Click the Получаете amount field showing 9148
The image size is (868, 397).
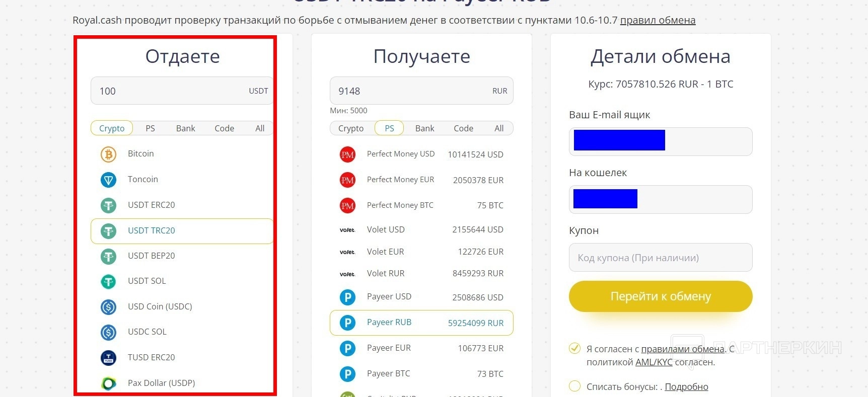(x=421, y=91)
